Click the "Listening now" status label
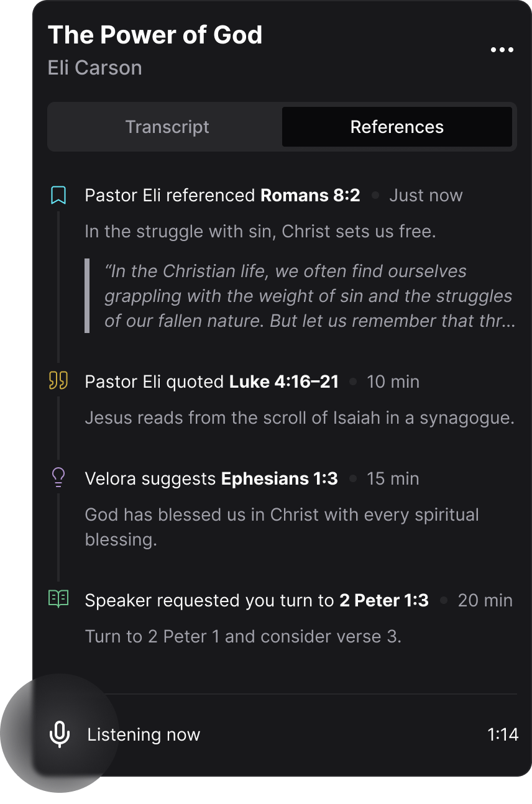This screenshot has height=804, width=532. point(144,734)
